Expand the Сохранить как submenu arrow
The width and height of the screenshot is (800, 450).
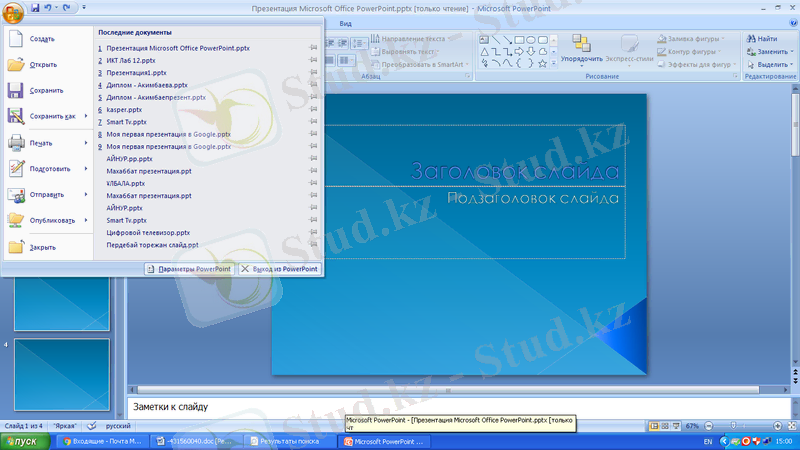pos(86,116)
